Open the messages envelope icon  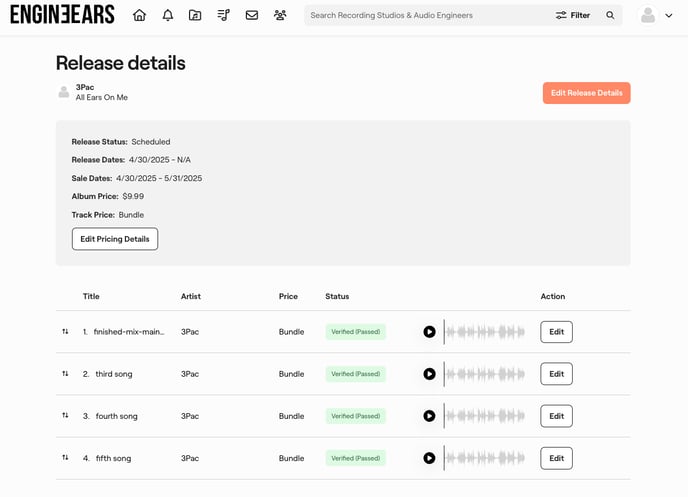(251, 16)
